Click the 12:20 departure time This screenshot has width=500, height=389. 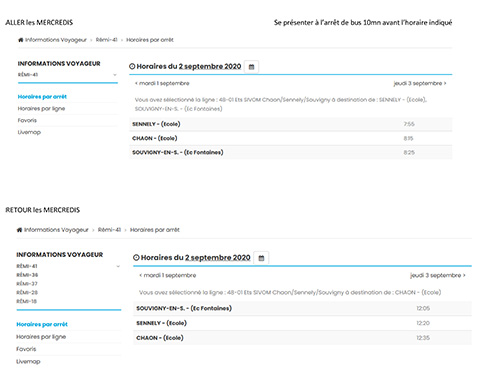423,323
